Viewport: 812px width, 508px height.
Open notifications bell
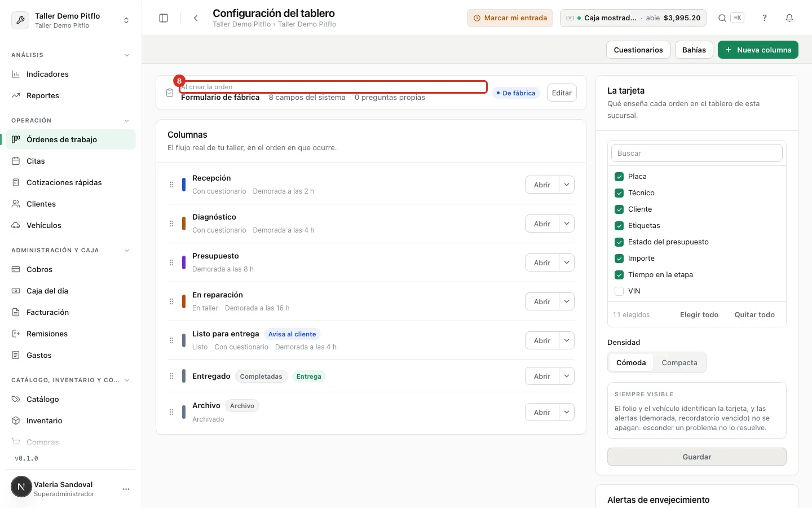pyautogui.click(x=789, y=18)
